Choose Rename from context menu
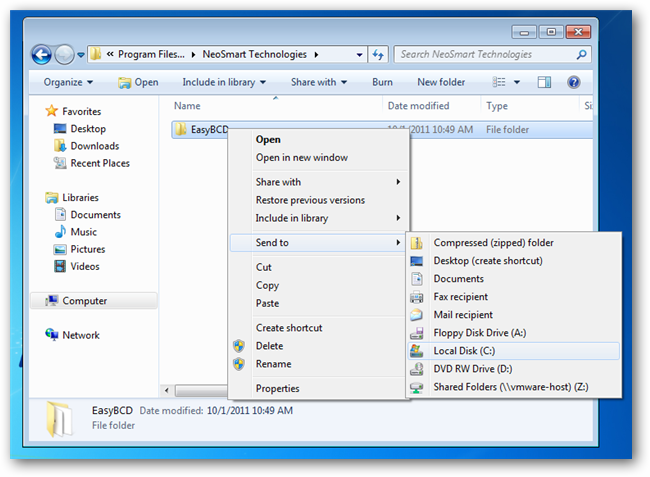 (318, 364)
